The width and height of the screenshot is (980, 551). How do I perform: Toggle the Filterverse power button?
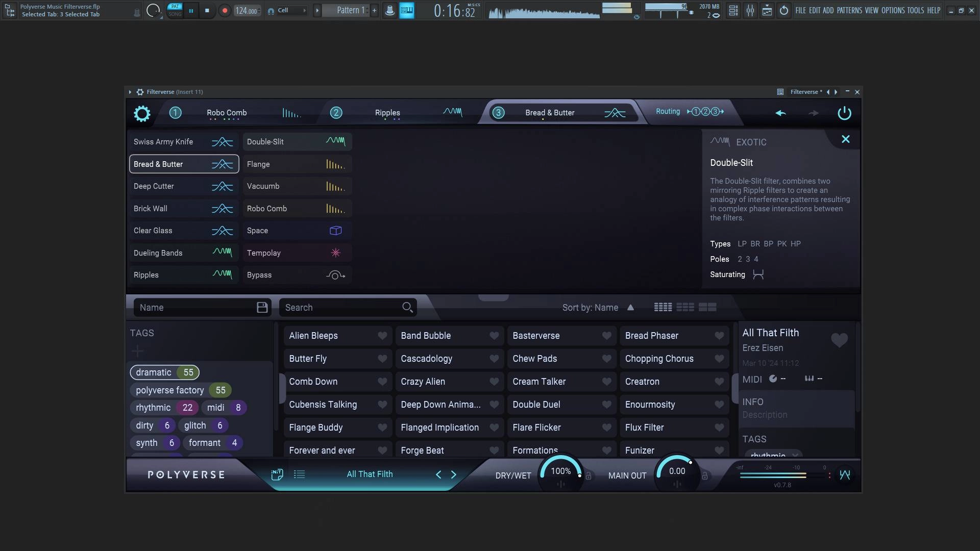click(844, 113)
